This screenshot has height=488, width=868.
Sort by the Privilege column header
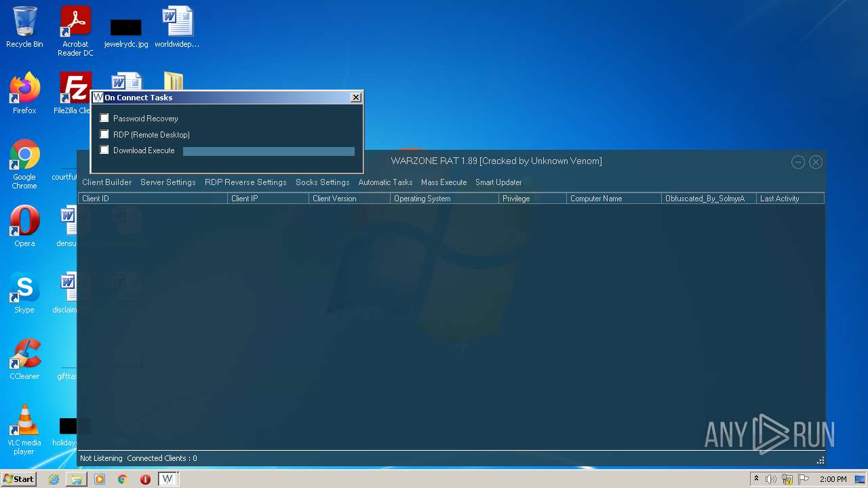(533, 199)
